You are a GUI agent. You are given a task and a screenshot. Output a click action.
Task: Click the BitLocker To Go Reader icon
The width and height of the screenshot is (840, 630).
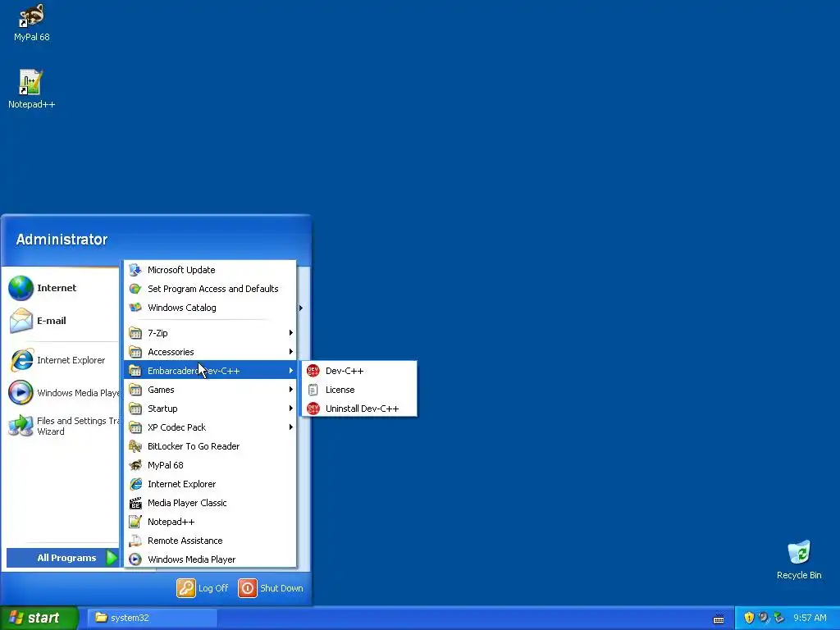pyautogui.click(x=135, y=446)
